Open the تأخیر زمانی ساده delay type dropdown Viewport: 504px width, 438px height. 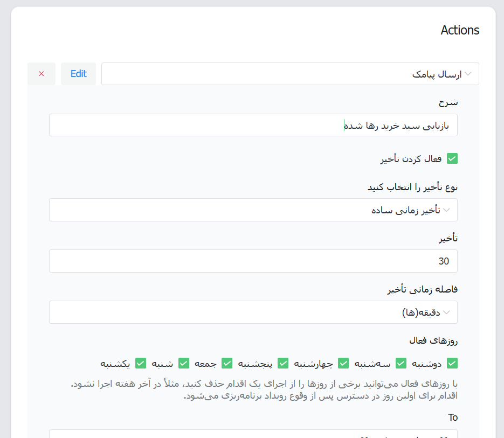[253, 210]
